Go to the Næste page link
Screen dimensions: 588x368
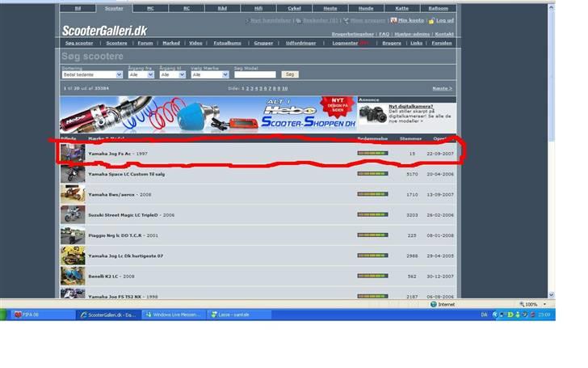click(x=442, y=88)
